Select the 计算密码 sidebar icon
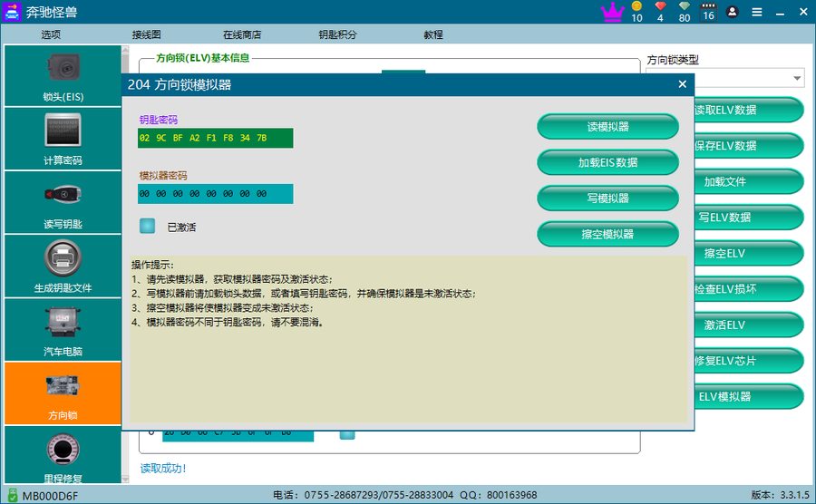The image size is (816, 504). (63, 138)
